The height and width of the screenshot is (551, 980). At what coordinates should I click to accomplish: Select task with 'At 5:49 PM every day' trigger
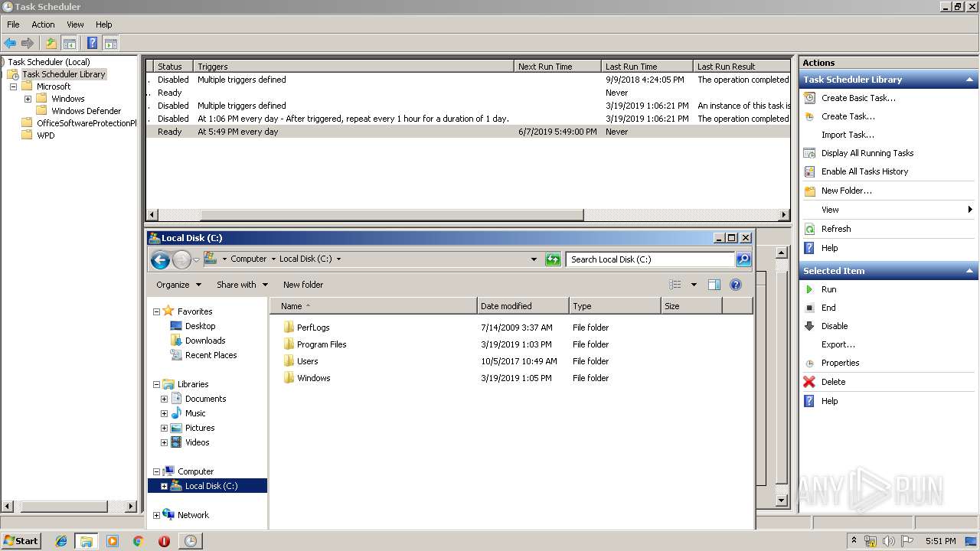click(467, 132)
